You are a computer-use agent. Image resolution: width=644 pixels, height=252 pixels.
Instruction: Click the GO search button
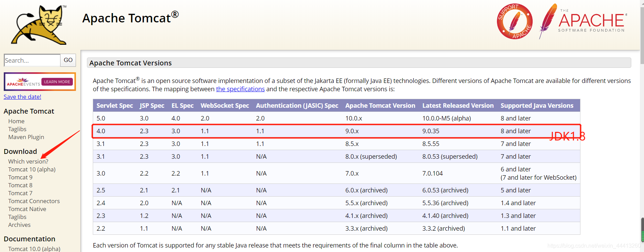(68, 60)
